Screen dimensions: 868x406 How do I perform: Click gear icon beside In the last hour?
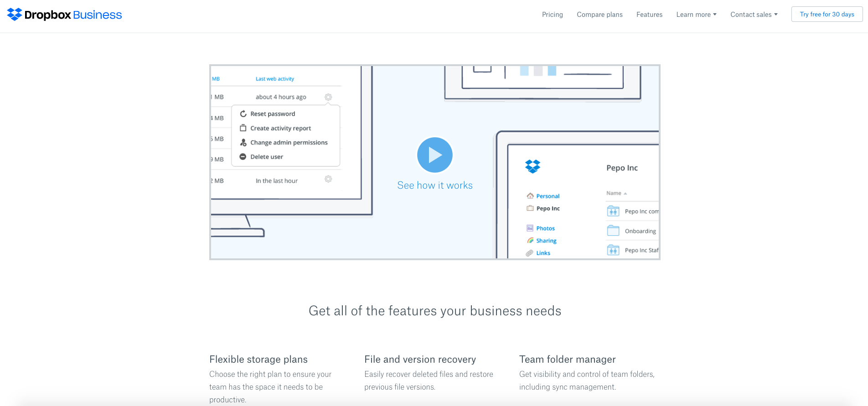point(328,179)
